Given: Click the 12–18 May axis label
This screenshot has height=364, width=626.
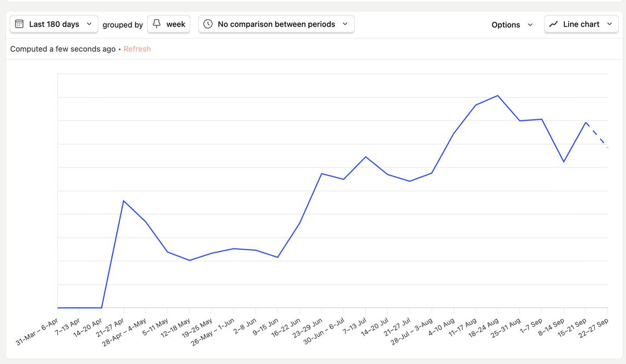Looking at the screenshot, I should (175, 327).
